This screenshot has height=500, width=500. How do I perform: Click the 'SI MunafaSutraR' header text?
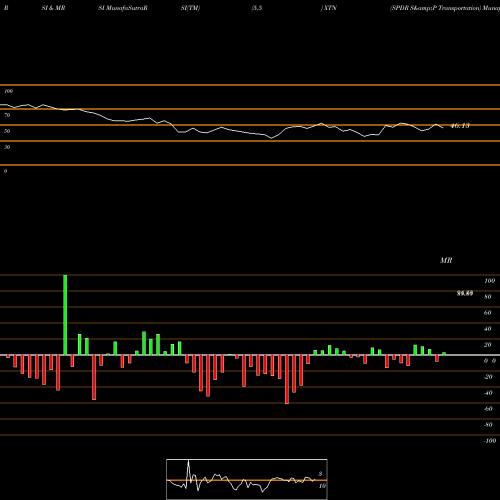click(123, 8)
